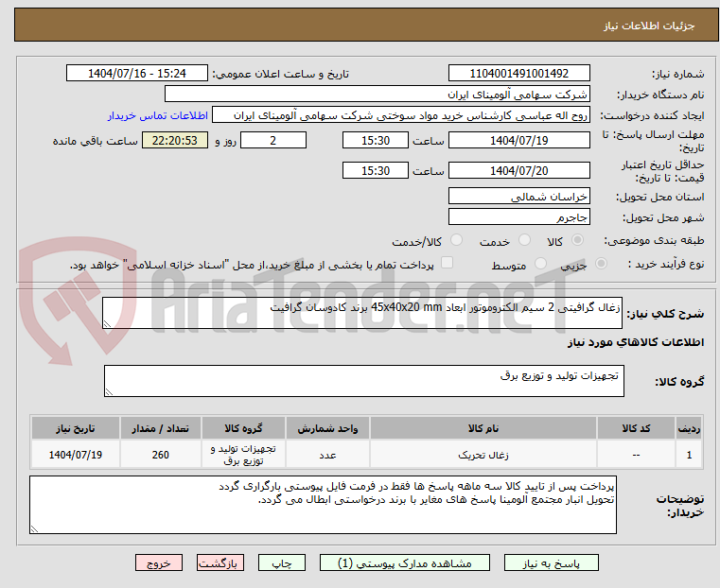Image resolution: width=720 pixels, height=588 pixels.
Task: Click the buyer organization name field
Action: point(378,95)
